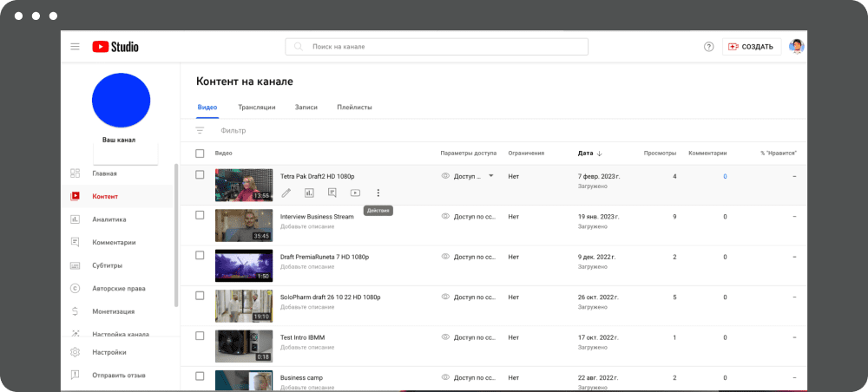Screen dimensions: 868x392
Task: Open the SoloPharm draft video thumbnail
Action: click(x=244, y=306)
